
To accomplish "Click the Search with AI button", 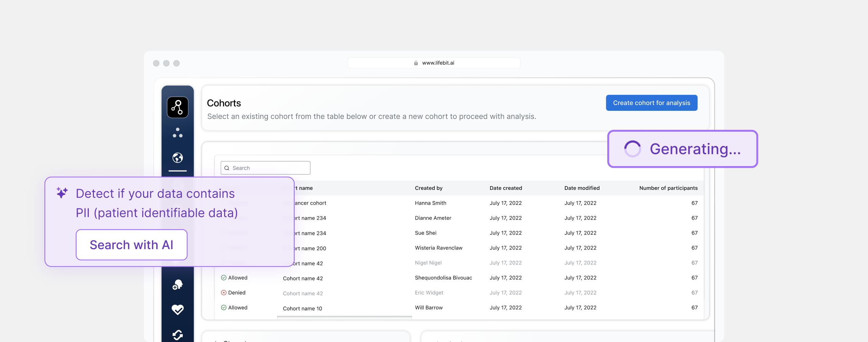I will coord(132,245).
